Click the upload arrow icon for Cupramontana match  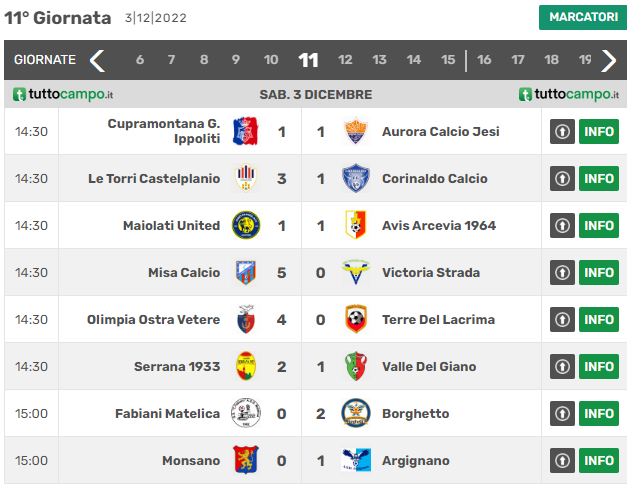[562, 132]
